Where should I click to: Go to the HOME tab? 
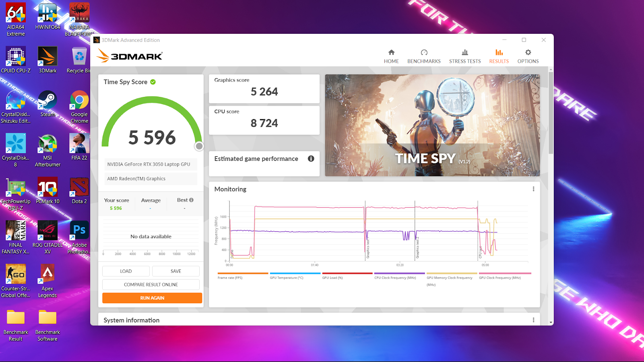[x=391, y=56]
